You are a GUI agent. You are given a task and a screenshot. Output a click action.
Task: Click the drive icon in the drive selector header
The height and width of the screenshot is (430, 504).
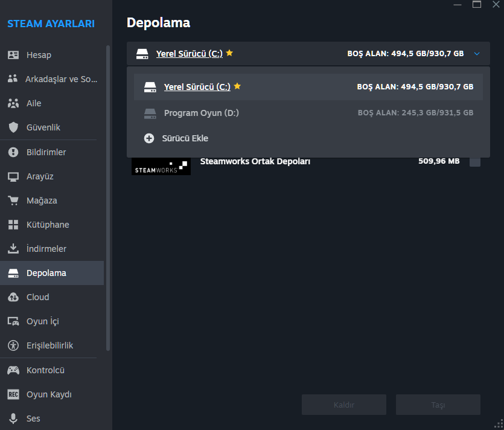pyautogui.click(x=142, y=54)
